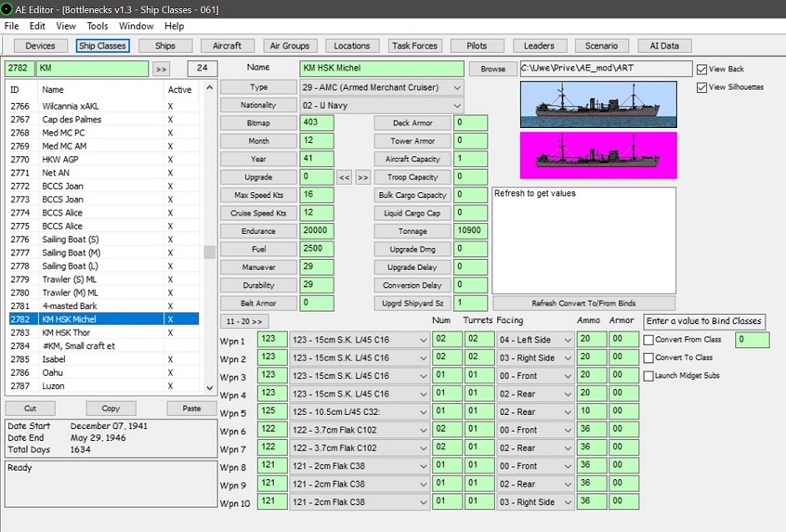Toggle the View Silhouettes checkbox
This screenshot has width=786, height=532.
(701, 87)
